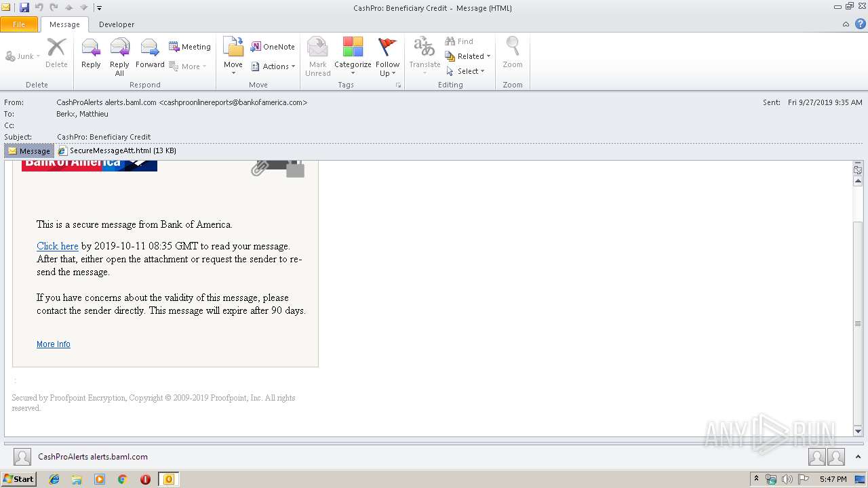
Task: Save message using quick access icon
Action: (x=24, y=7)
